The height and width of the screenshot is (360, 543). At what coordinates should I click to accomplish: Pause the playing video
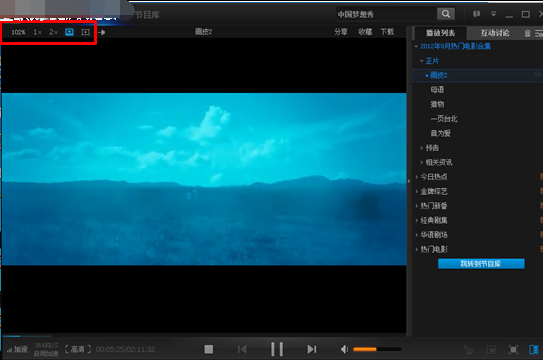pyautogui.click(x=277, y=349)
